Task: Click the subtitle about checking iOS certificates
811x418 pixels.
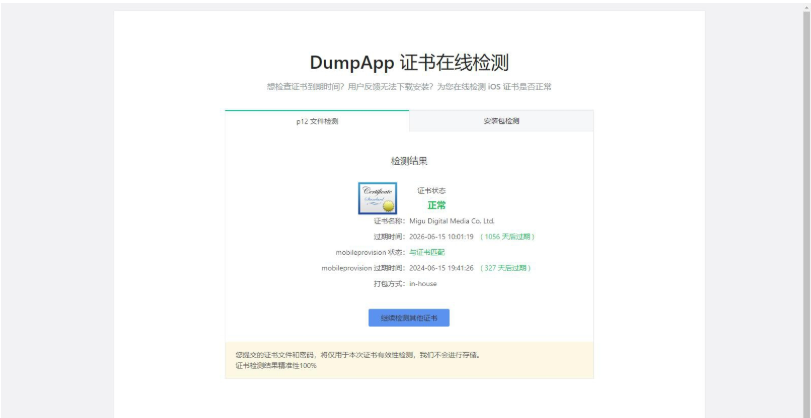Action: (409, 87)
